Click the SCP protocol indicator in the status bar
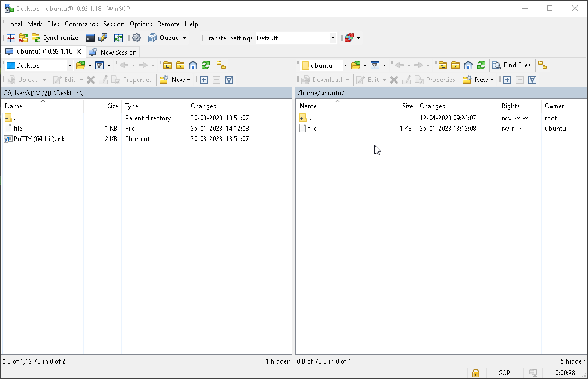Screen dimensions: 588x379 pyautogui.click(x=504, y=372)
